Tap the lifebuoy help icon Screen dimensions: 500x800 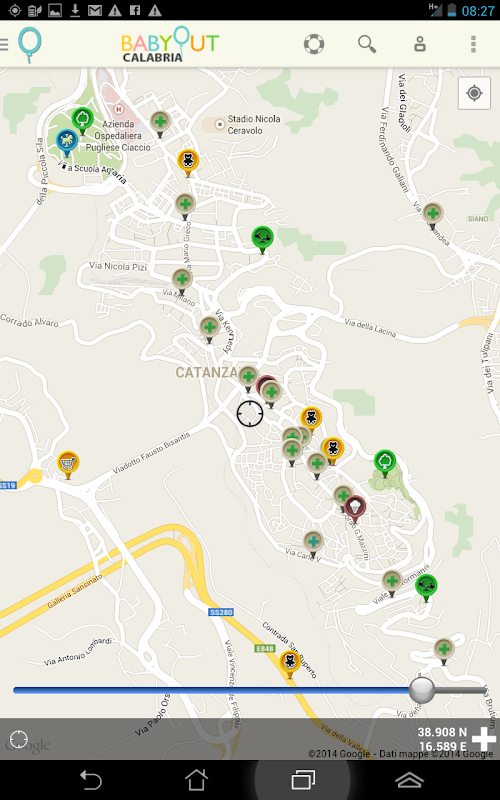pos(314,44)
